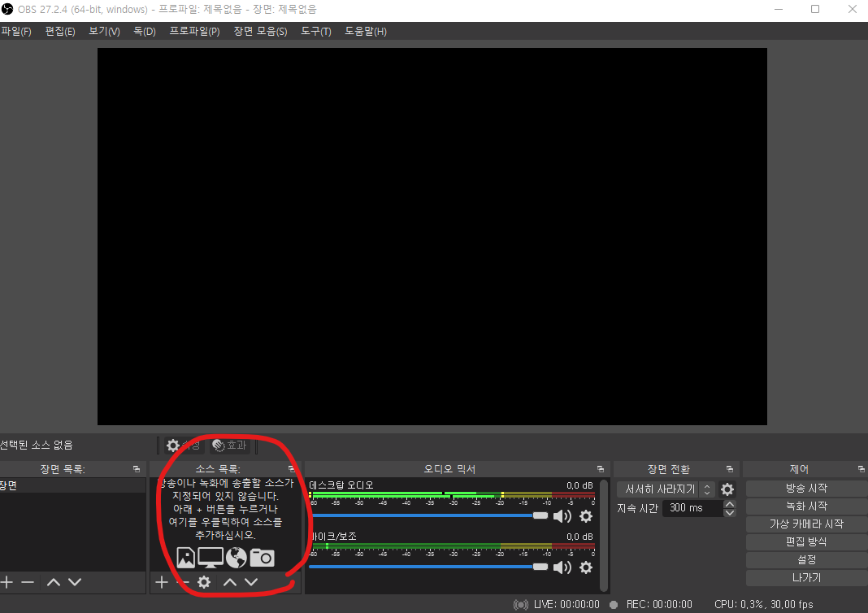Pop out 장면 전환 dock icon

click(x=730, y=469)
